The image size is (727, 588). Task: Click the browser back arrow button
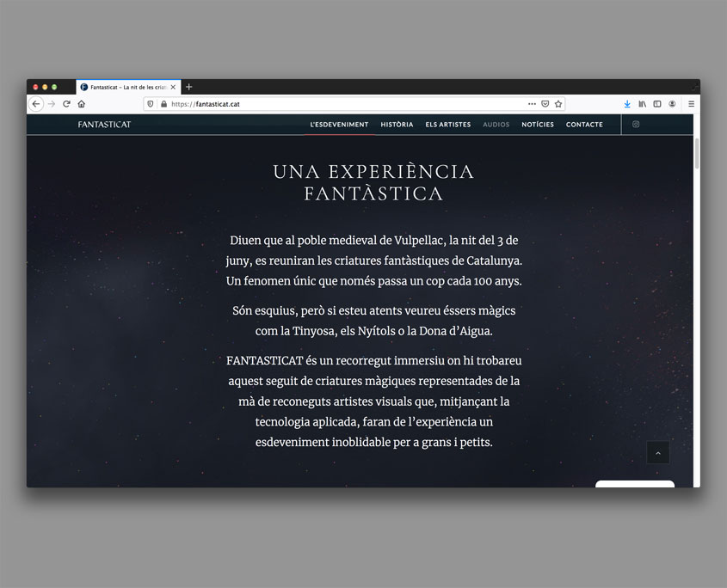36,104
